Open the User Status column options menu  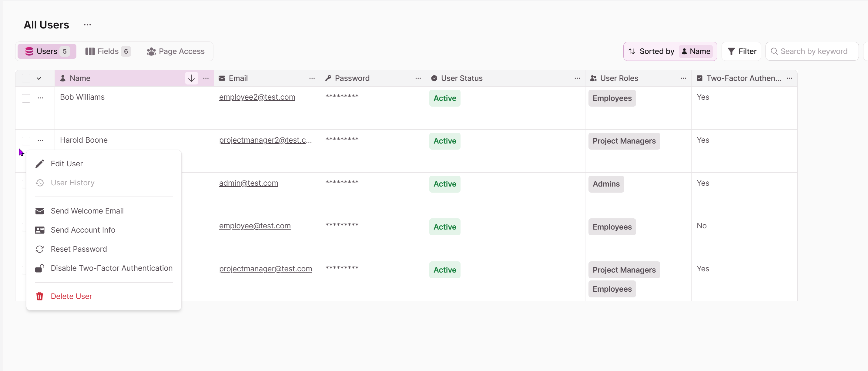tap(577, 78)
